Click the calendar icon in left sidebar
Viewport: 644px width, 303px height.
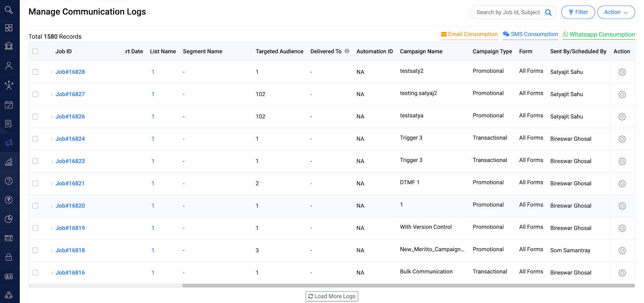point(9,105)
